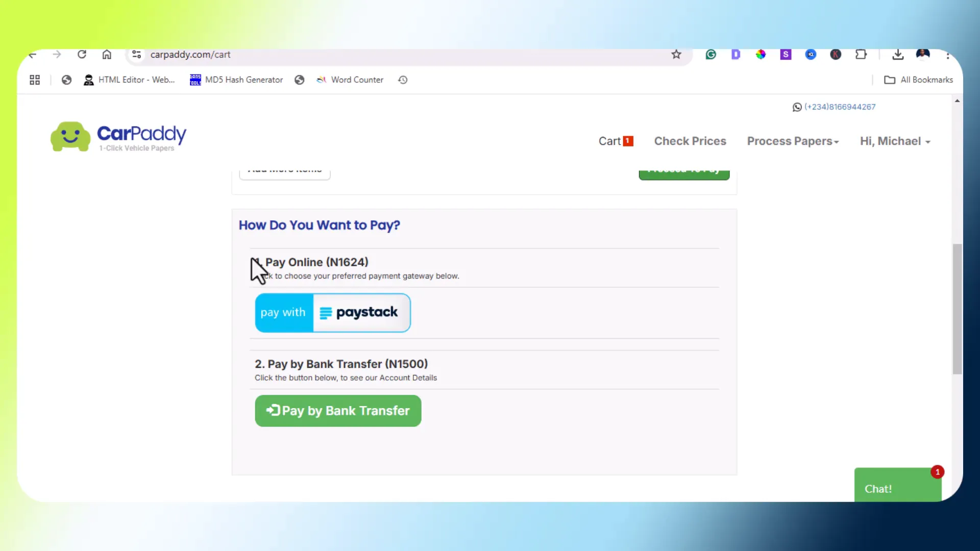Open the All Bookmarks folder

point(919,80)
